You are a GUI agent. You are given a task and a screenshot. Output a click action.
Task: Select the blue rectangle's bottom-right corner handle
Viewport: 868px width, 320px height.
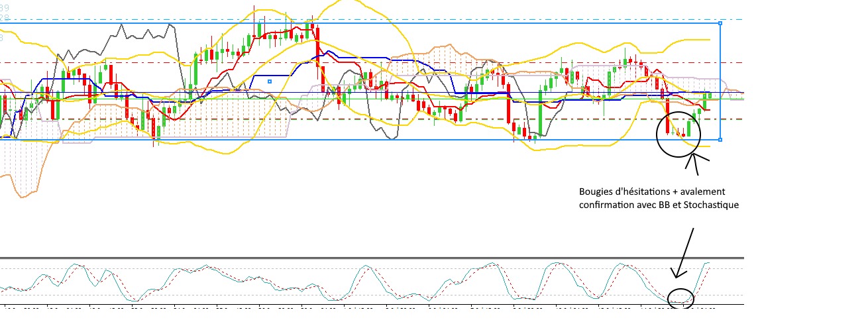click(720, 139)
